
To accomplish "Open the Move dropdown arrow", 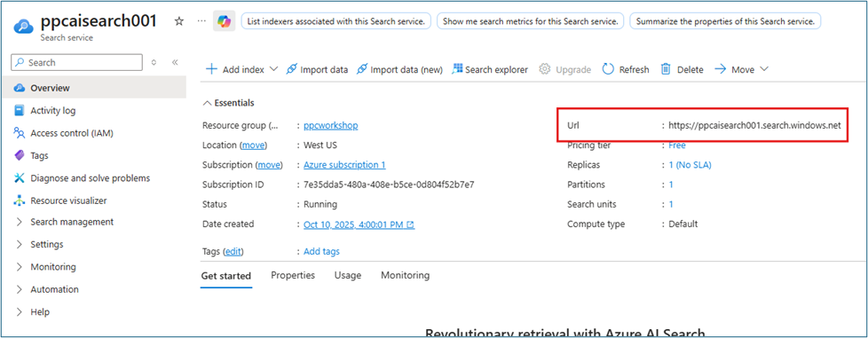I will pyautogui.click(x=764, y=69).
